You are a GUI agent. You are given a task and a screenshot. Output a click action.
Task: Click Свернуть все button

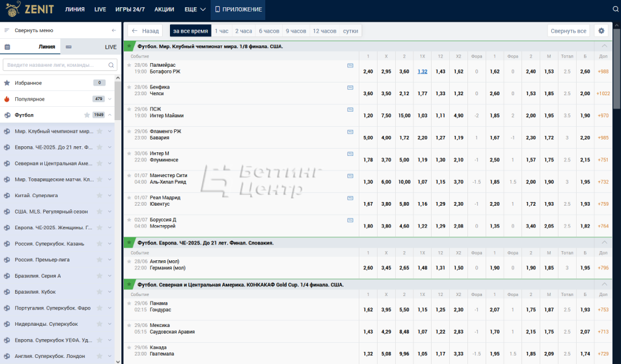[568, 31]
